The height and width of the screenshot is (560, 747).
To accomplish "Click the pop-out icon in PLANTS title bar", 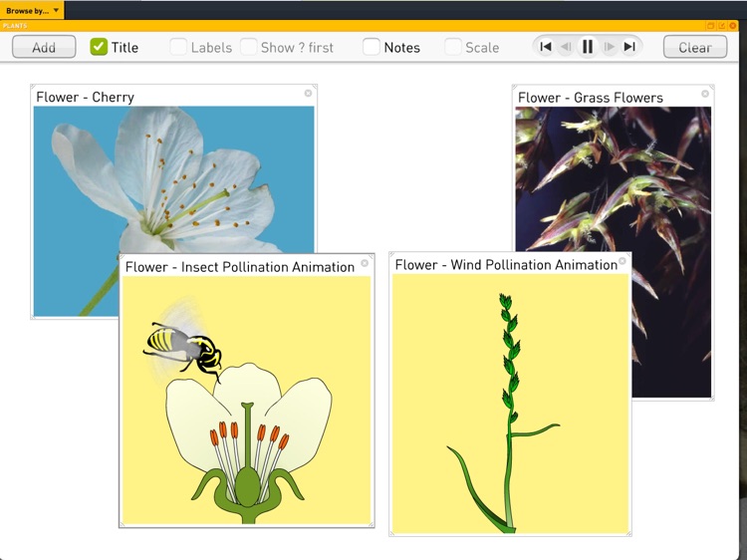I will 722,26.
